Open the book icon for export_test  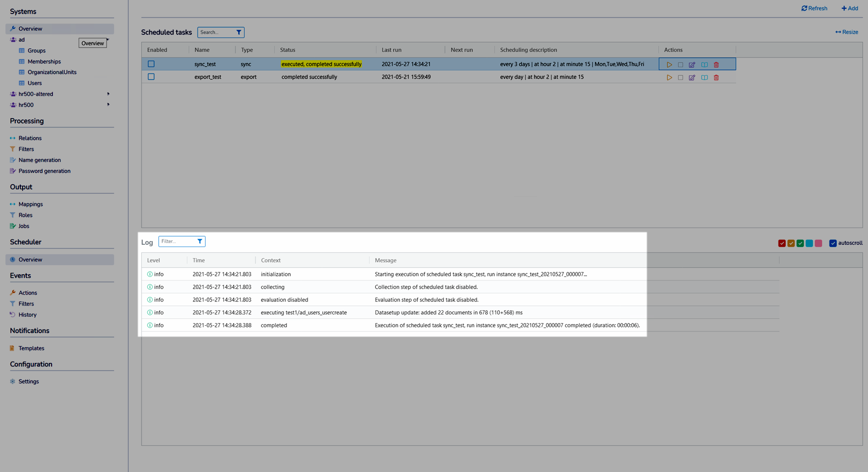pos(704,78)
